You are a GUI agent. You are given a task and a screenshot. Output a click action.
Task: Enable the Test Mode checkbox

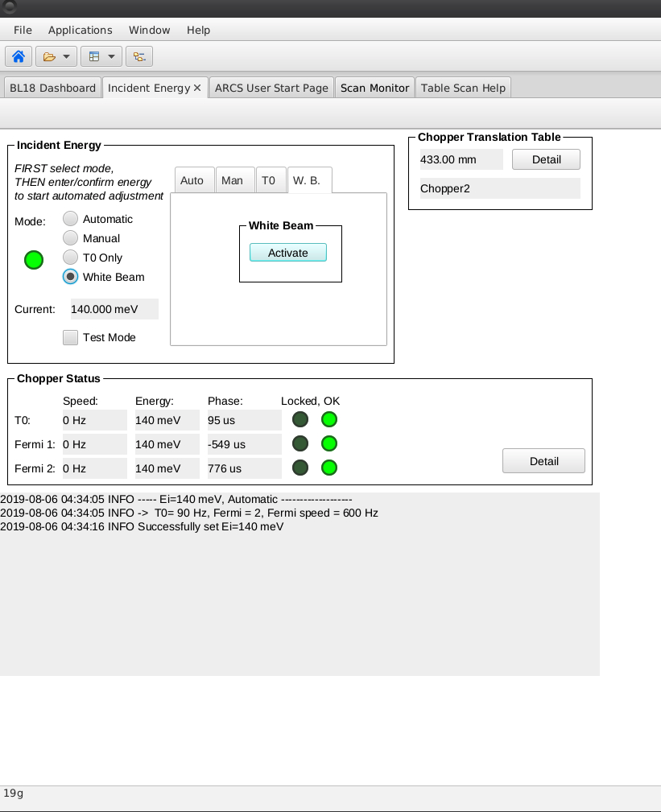(71, 337)
